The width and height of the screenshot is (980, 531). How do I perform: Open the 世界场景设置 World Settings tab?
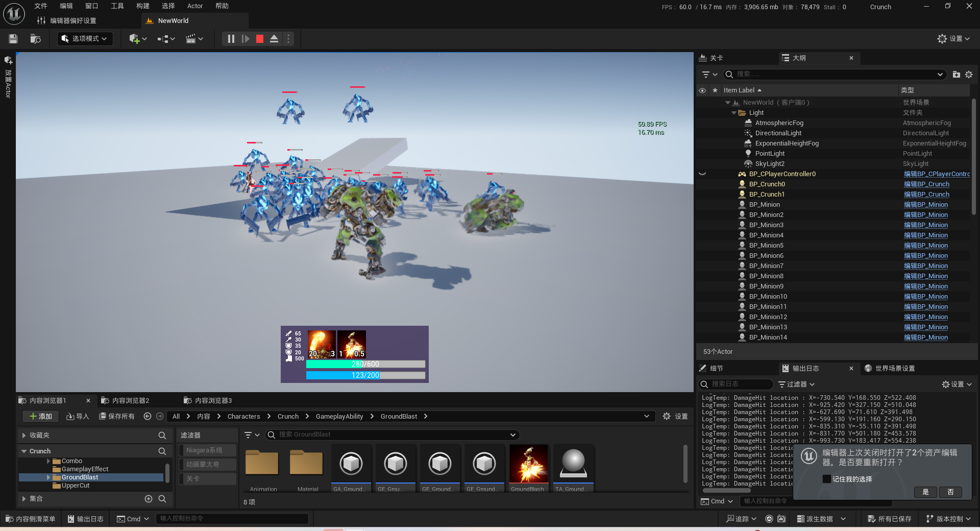[x=890, y=369]
